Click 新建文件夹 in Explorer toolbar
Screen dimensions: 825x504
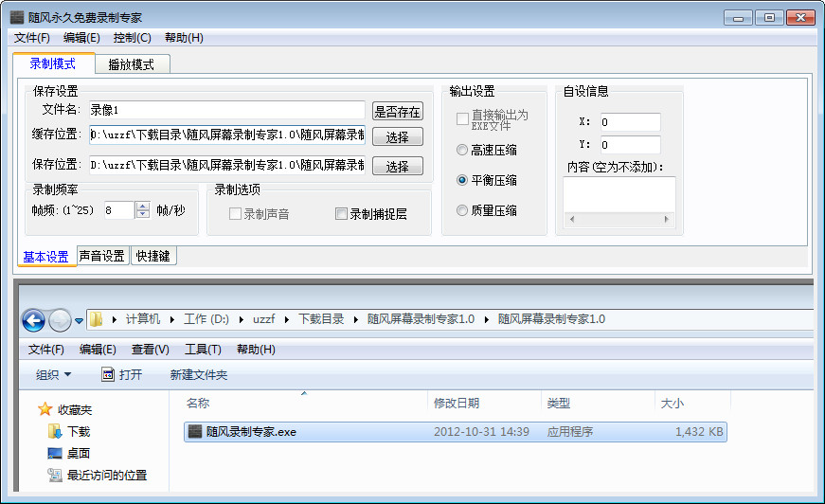198,374
